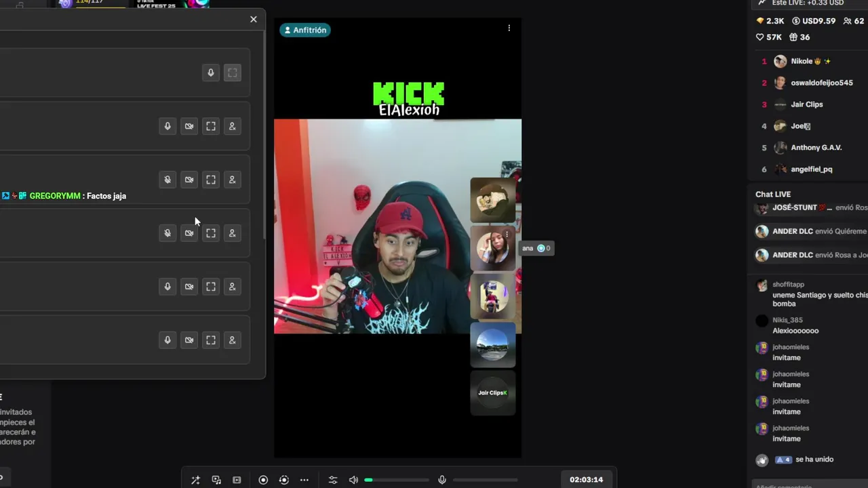Expand the GREGORYMM comment row guest to fullscreen
Screen dimensions: 868x488
[x=211, y=180]
